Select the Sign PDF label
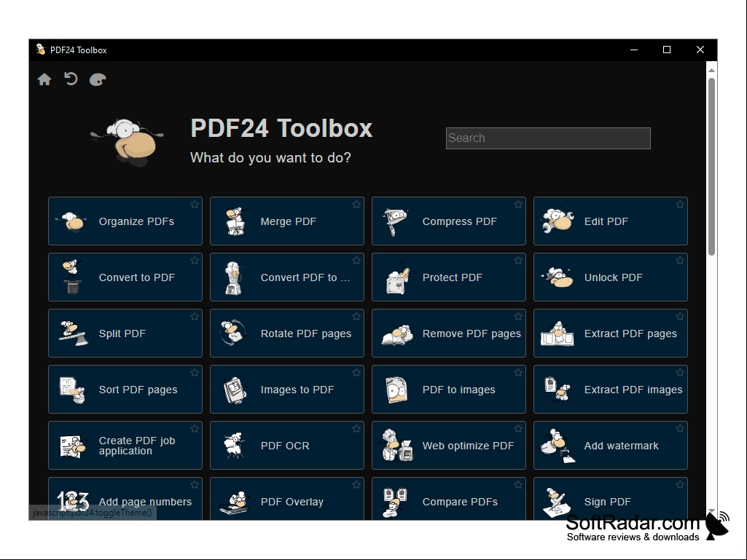 click(x=607, y=502)
